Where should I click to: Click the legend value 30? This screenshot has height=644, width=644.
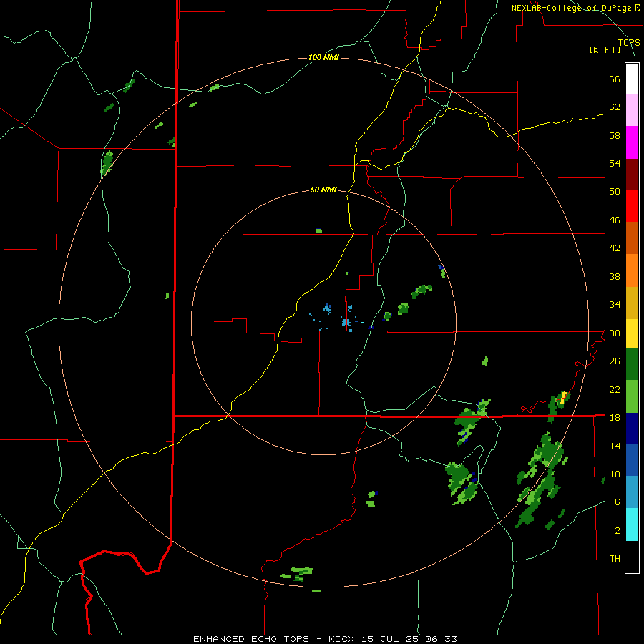tap(615, 333)
